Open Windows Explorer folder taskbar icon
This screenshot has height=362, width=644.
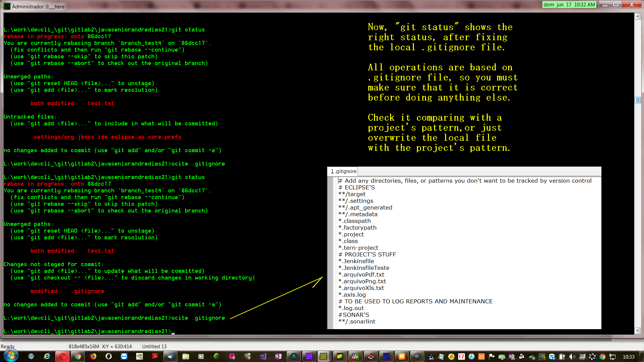click(x=186, y=356)
